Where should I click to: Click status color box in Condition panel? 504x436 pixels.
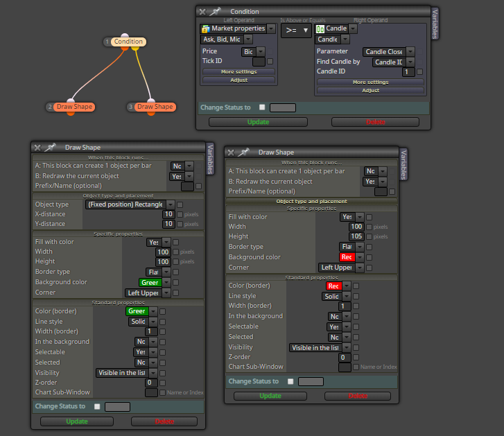[x=283, y=107]
